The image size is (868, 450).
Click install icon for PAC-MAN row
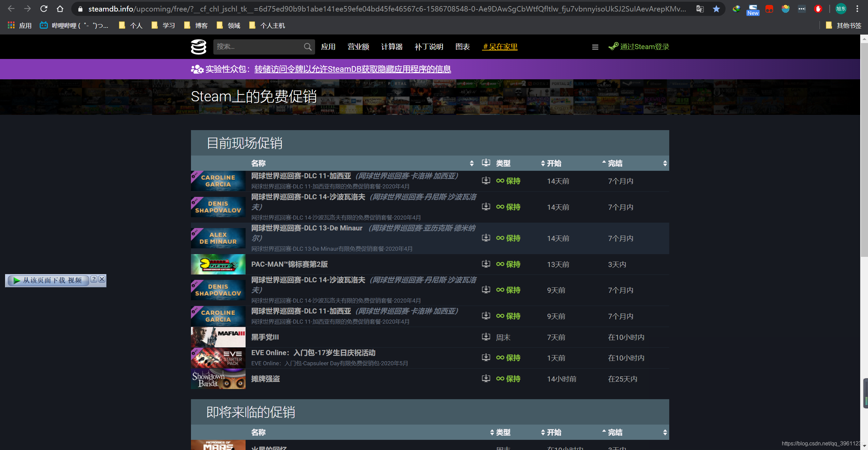tap(486, 264)
